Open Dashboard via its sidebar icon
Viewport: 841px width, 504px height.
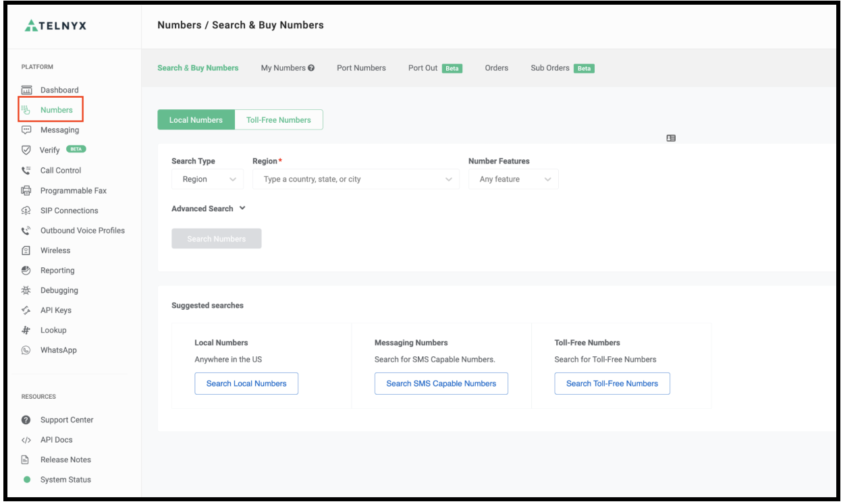27,90
